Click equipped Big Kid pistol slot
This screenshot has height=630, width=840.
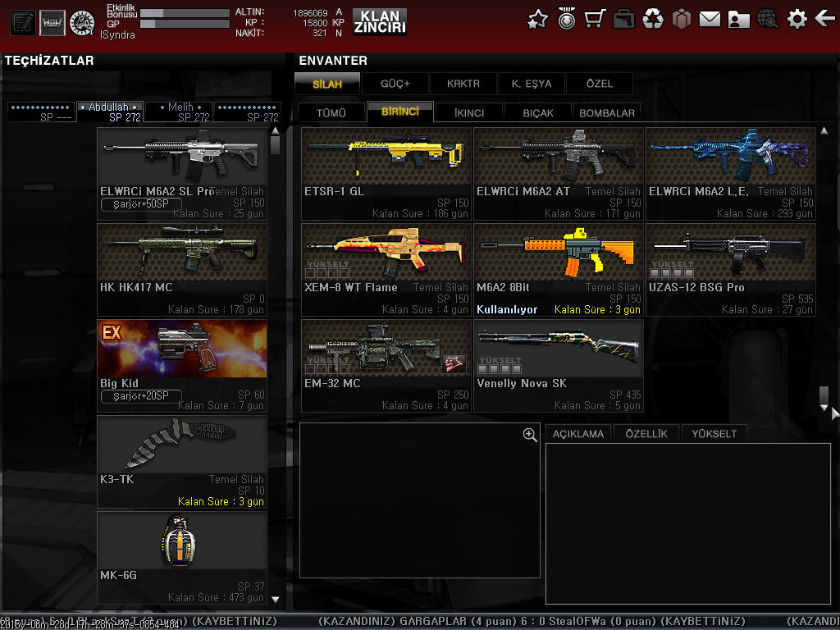click(182, 365)
